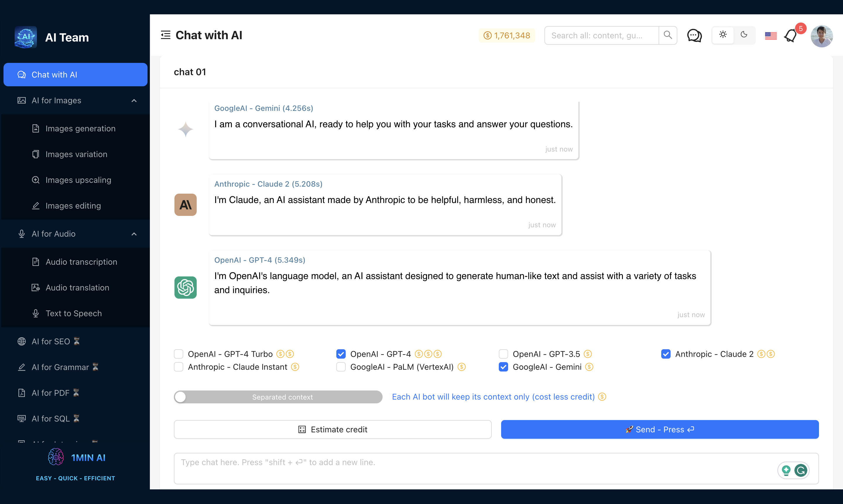Switch to dark mode moon icon
This screenshot has height=504, width=843.
[744, 35]
